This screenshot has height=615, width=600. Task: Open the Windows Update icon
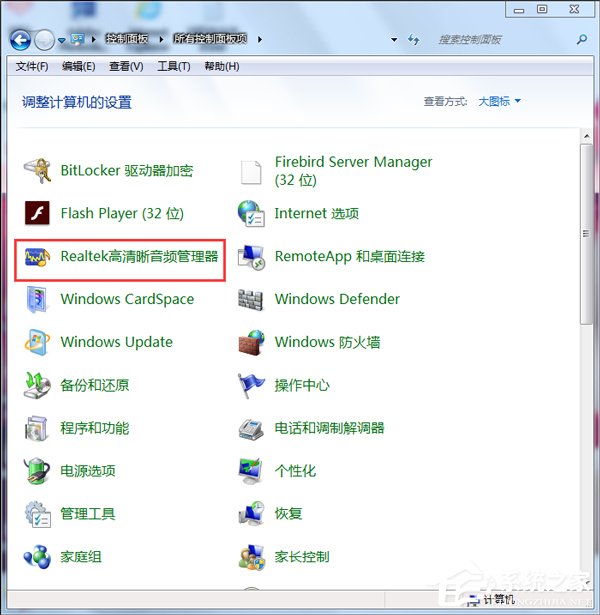pyautogui.click(x=37, y=342)
